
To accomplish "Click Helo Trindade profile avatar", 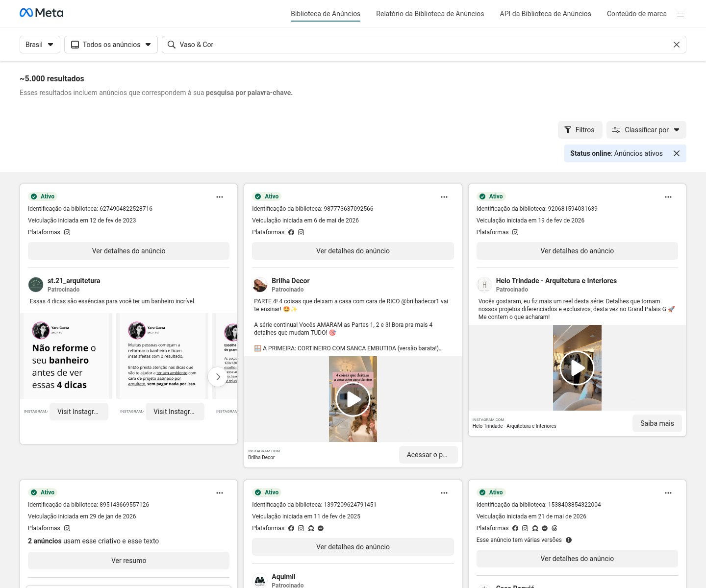I will pyautogui.click(x=484, y=285).
